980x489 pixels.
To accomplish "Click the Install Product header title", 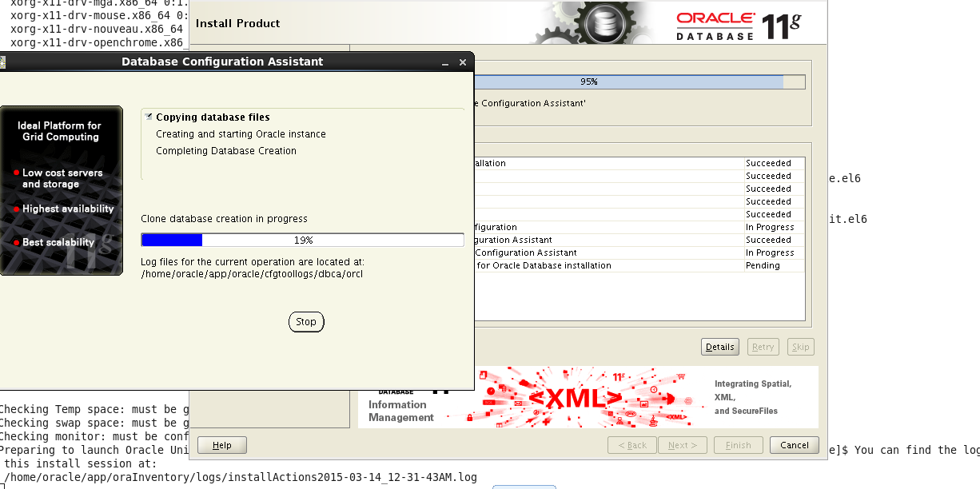I will coord(238,23).
